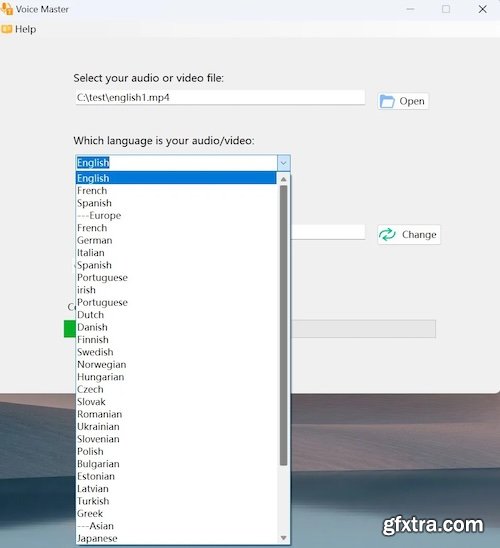500x548 pixels.
Task: Select Norwegian in the dropdown
Action: (x=176, y=365)
